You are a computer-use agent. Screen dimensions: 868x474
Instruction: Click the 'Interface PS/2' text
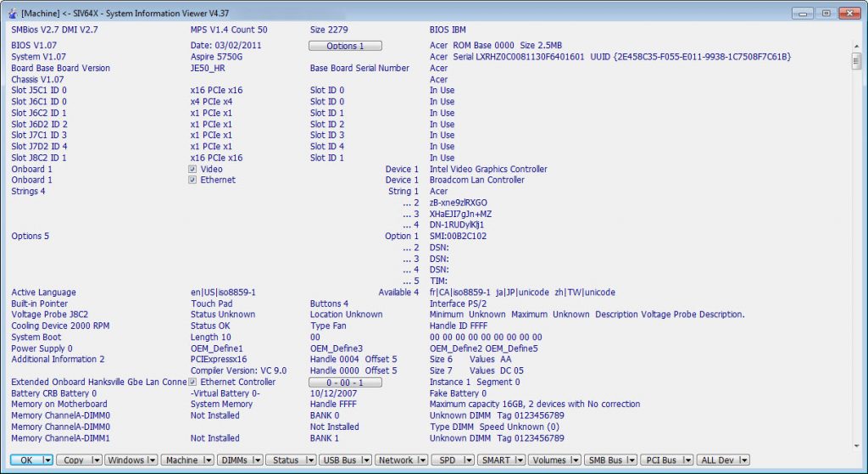coord(459,304)
